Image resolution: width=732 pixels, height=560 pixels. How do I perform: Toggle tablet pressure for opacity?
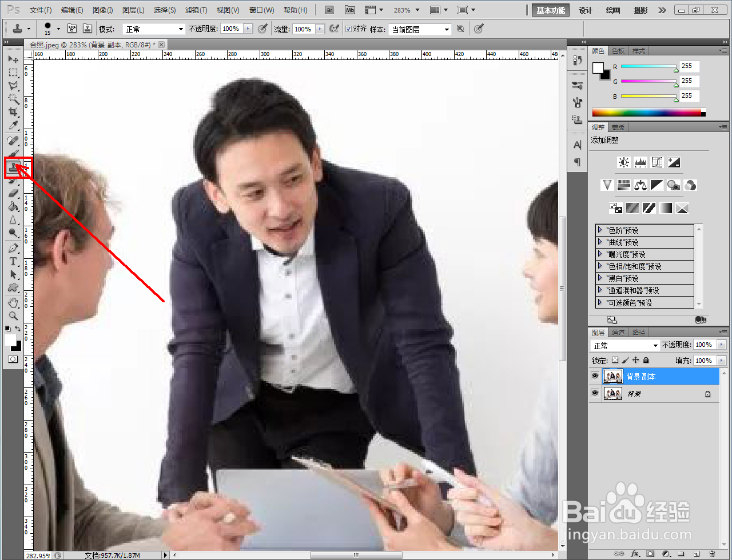click(x=262, y=29)
